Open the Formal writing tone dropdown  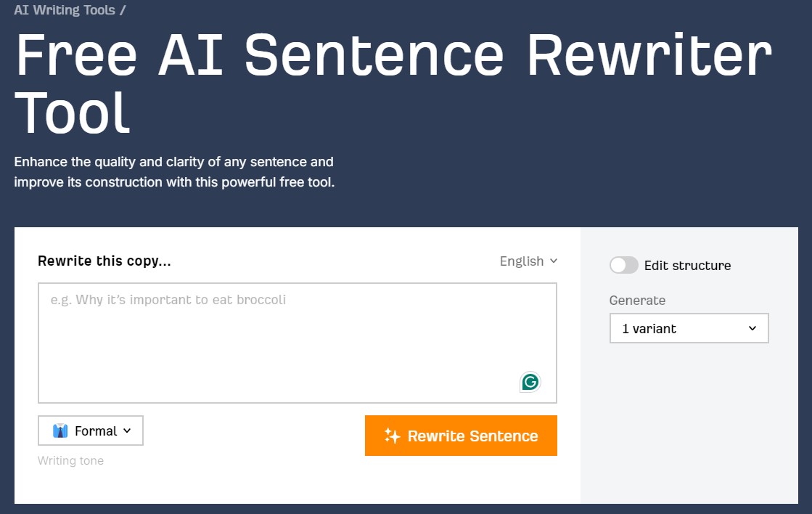click(90, 430)
